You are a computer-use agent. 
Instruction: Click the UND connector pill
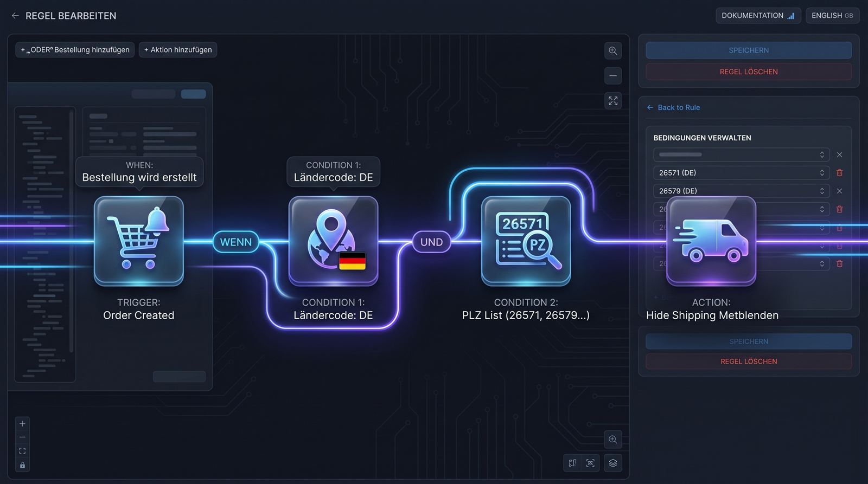(432, 242)
